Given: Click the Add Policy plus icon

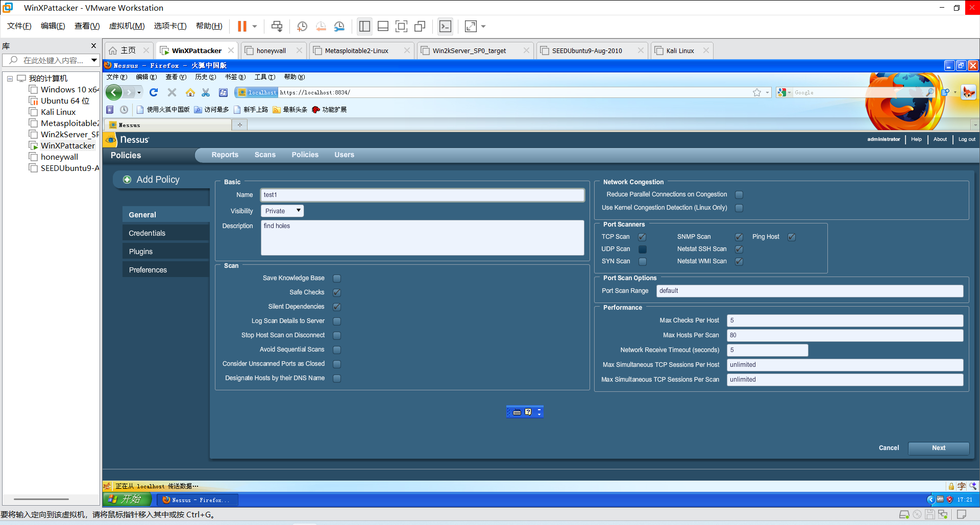Looking at the screenshot, I should click(127, 180).
